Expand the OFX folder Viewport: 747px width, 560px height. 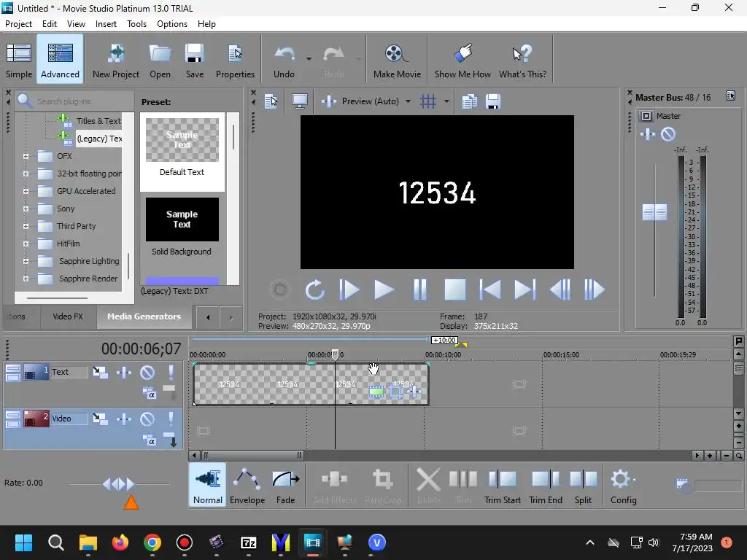coord(26,156)
